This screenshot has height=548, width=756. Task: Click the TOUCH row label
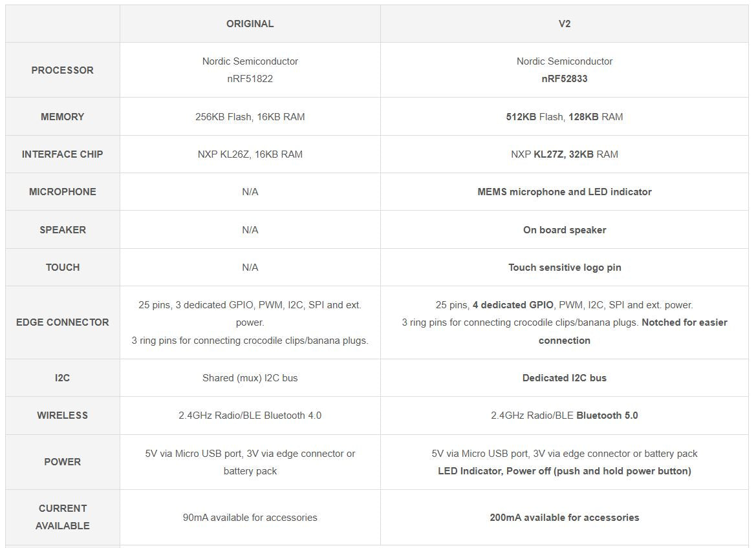click(x=62, y=268)
